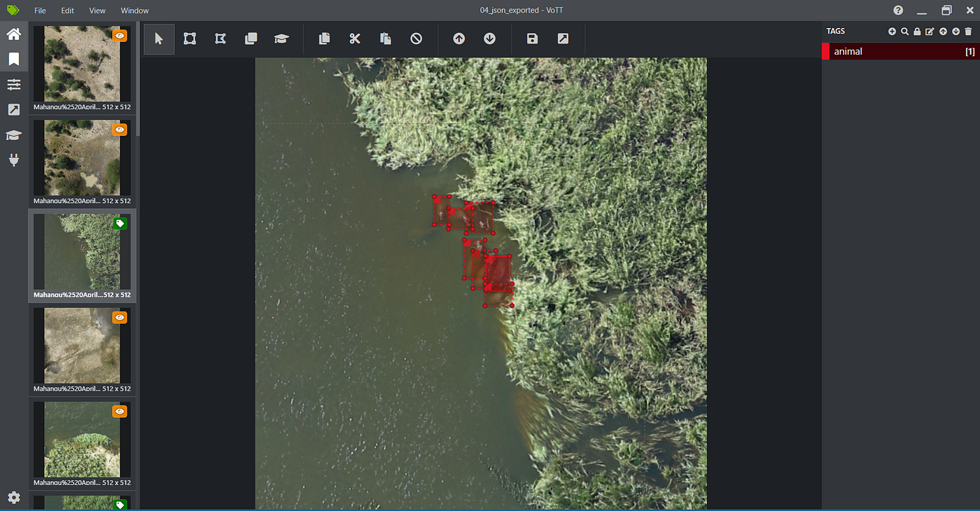980x511 pixels.
Task: Activate the Select pointer tool
Action: [x=159, y=38]
